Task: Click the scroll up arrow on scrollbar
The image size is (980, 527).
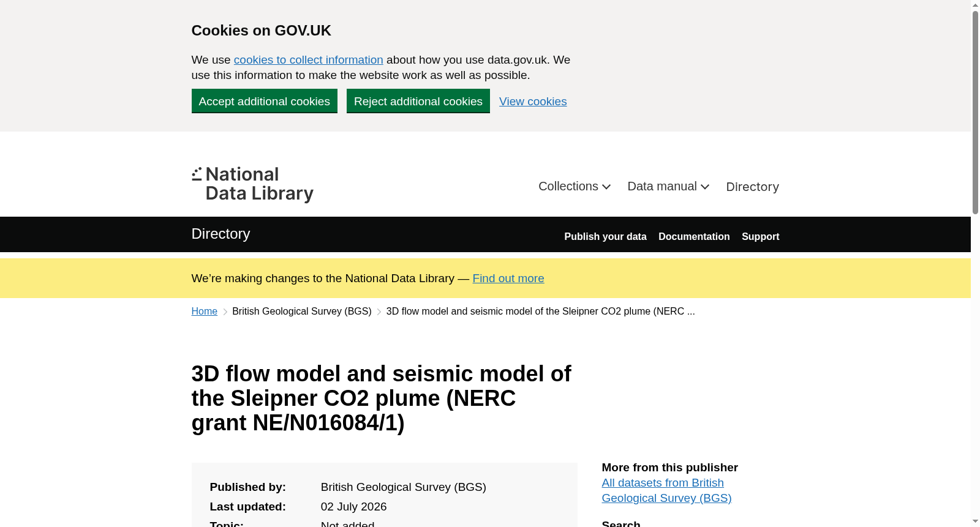Action: [x=975, y=5]
